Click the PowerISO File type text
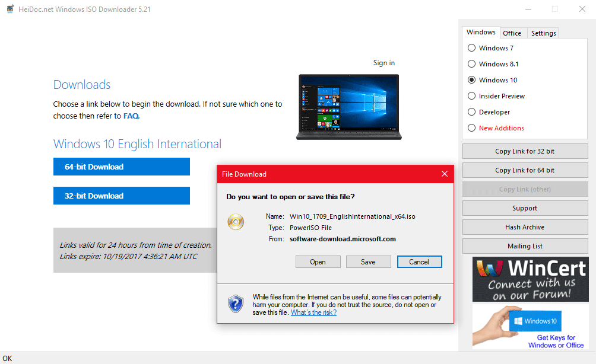Viewport: 596px width, 364px height. pos(310,228)
